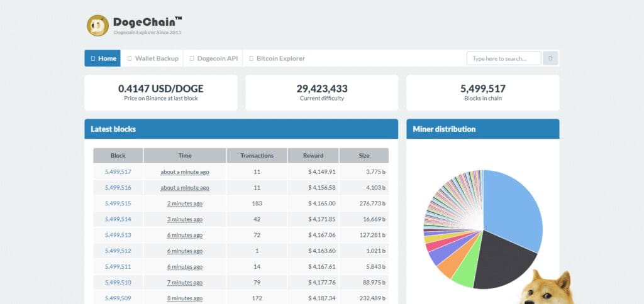Open block 5,499,516 link
644x304 pixels.
pos(118,187)
